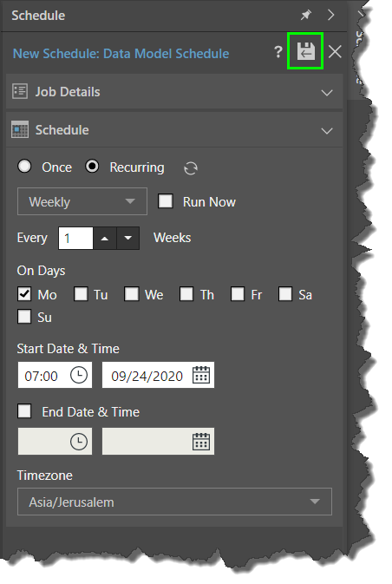This screenshot has width=392, height=584.
Task: Open the end date calendar picker
Action: point(201,442)
